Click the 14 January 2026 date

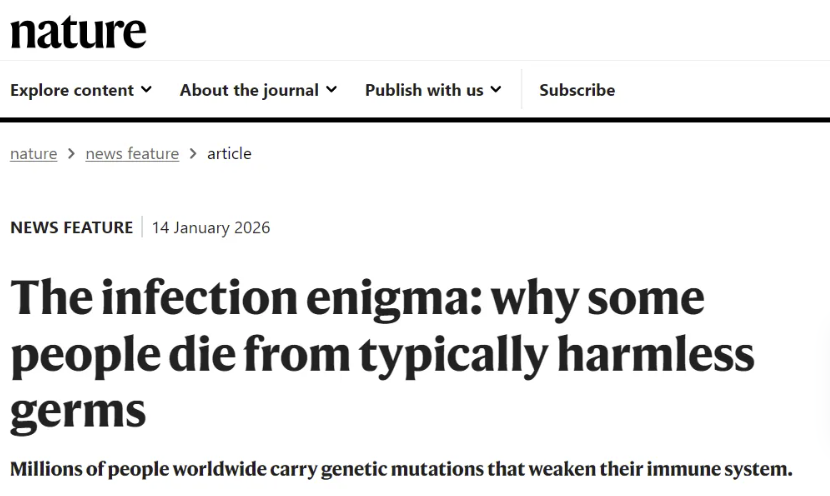coord(211,227)
